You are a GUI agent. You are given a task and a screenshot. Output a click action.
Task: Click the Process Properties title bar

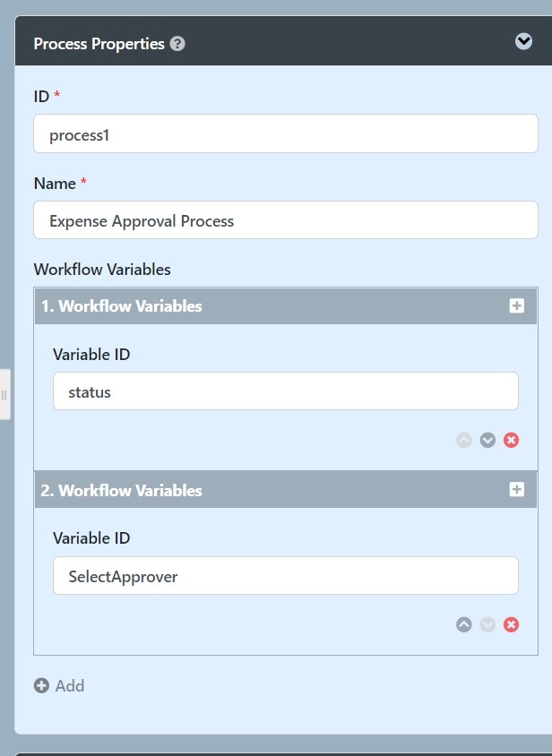[283, 41]
